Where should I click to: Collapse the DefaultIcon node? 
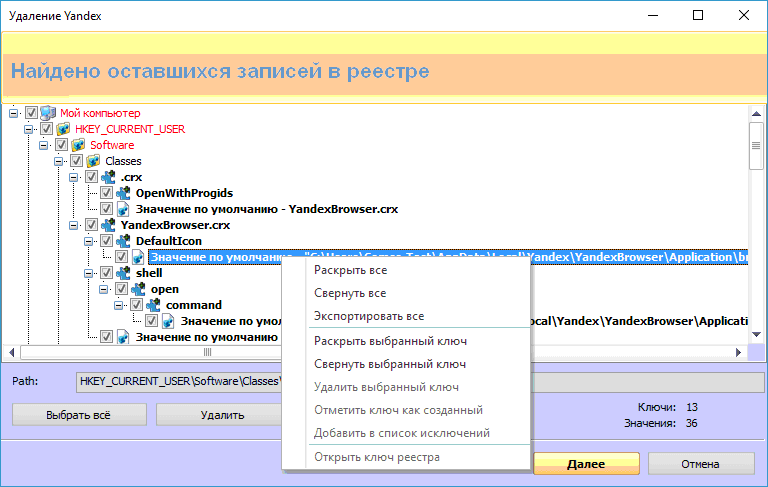pyautogui.click(x=89, y=241)
